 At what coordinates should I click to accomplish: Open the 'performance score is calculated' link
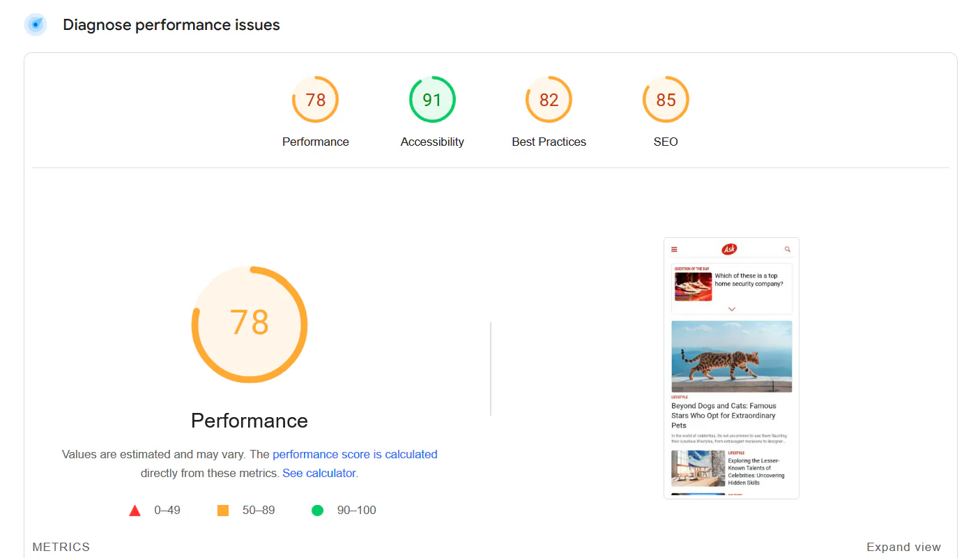pyautogui.click(x=355, y=454)
